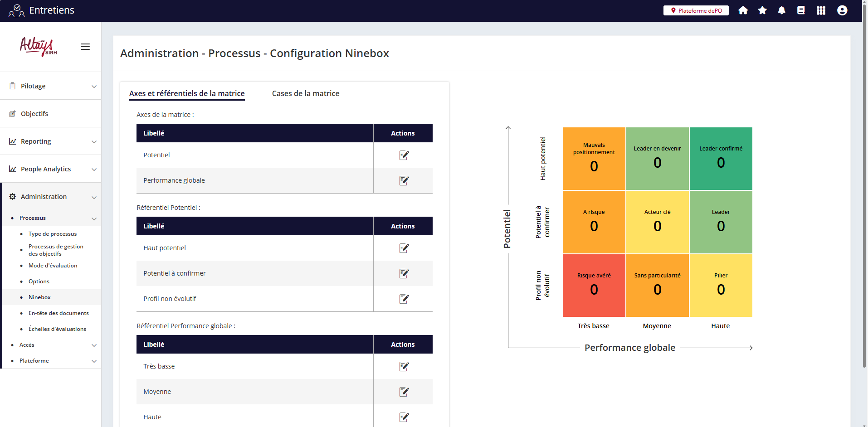Edit the Haut potentiel entry
This screenshot has width=868, height=427.
pos(404,248)
